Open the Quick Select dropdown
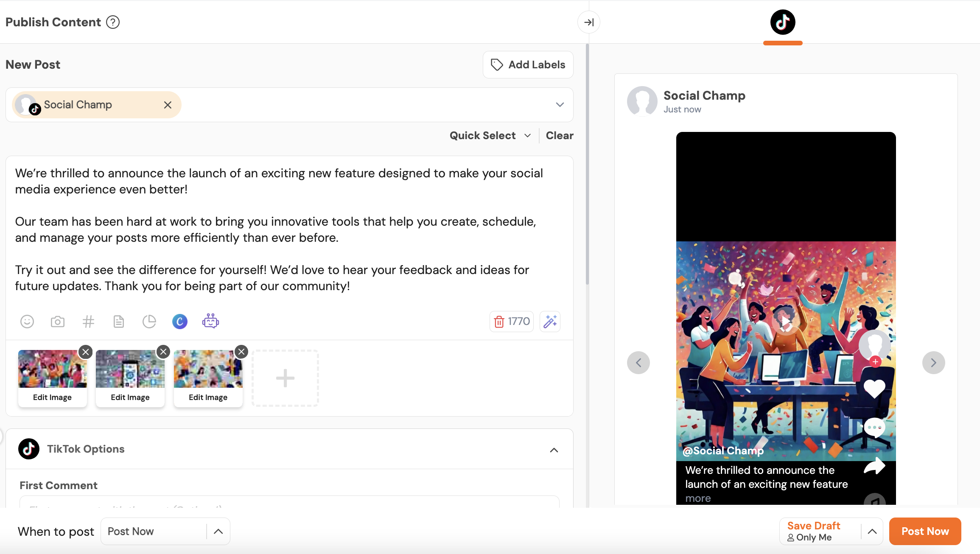980x554 pixels. (490, 136)
